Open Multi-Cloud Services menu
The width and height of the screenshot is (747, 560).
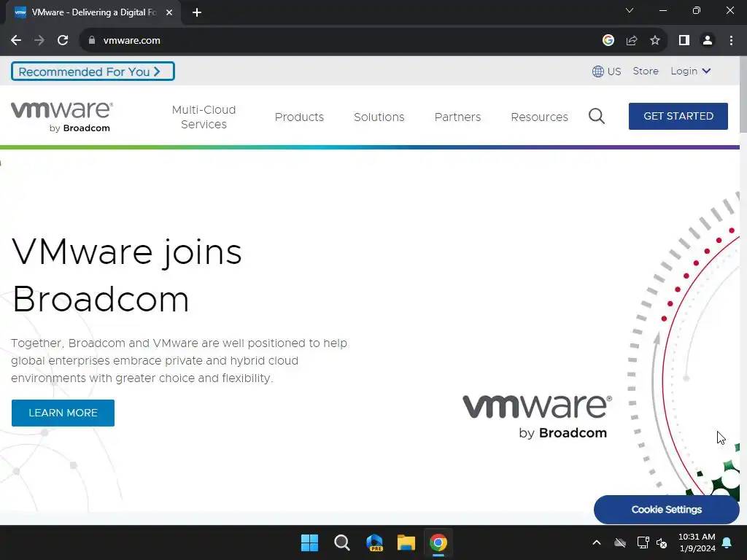point(204,117)
